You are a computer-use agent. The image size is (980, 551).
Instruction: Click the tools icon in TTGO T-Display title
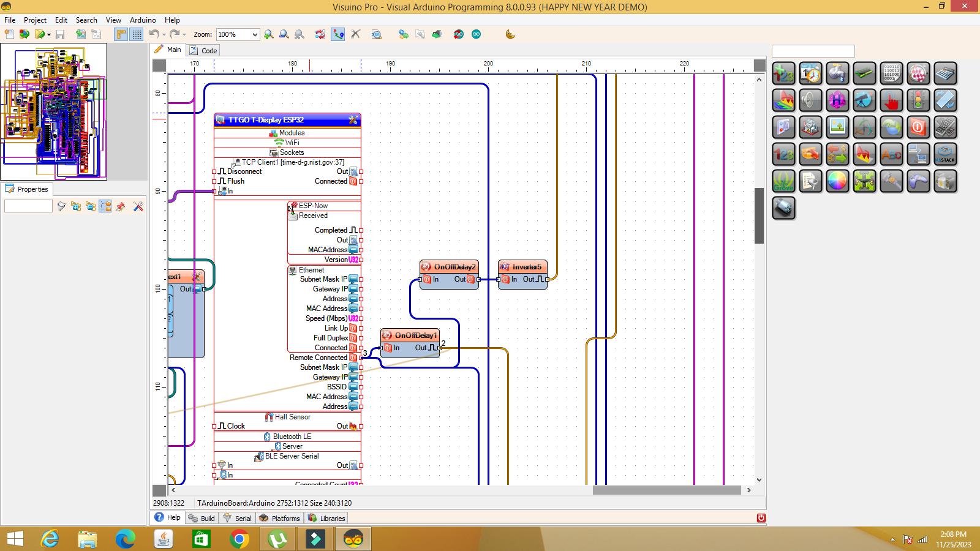tap(353, 120)
